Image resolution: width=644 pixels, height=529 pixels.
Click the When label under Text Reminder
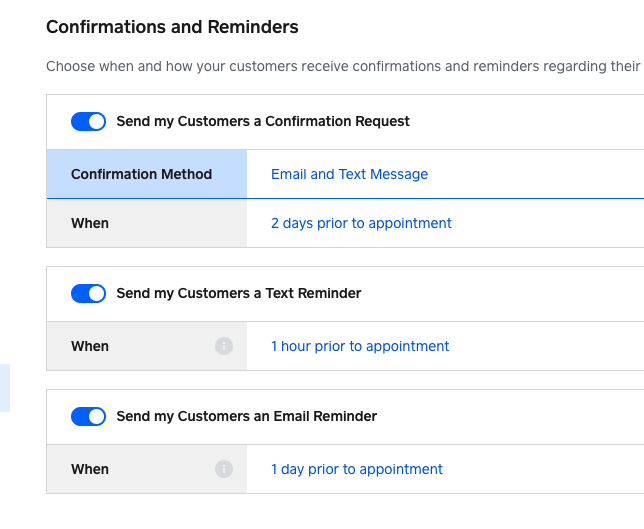click(90, 346)
